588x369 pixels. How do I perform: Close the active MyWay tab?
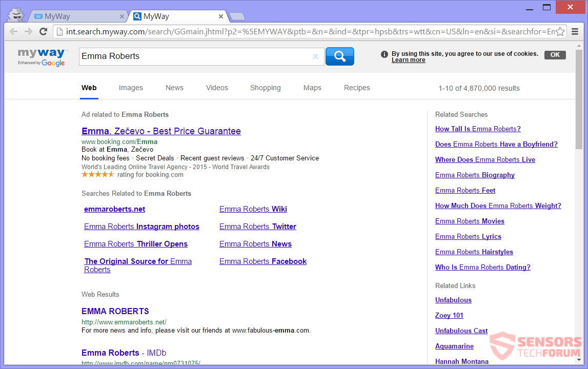pos(221,16)
